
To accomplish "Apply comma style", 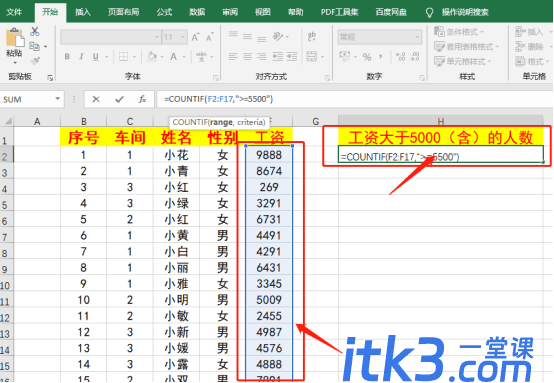I will [x=381, y=57].
